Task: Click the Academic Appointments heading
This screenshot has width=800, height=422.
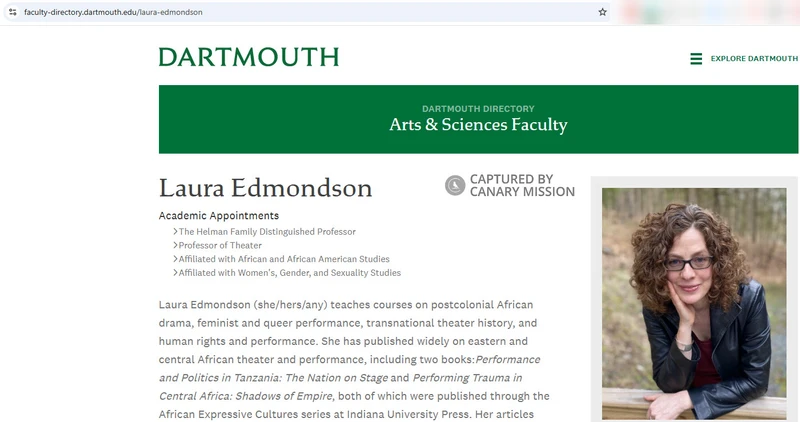Action: (x=219, y=215)
